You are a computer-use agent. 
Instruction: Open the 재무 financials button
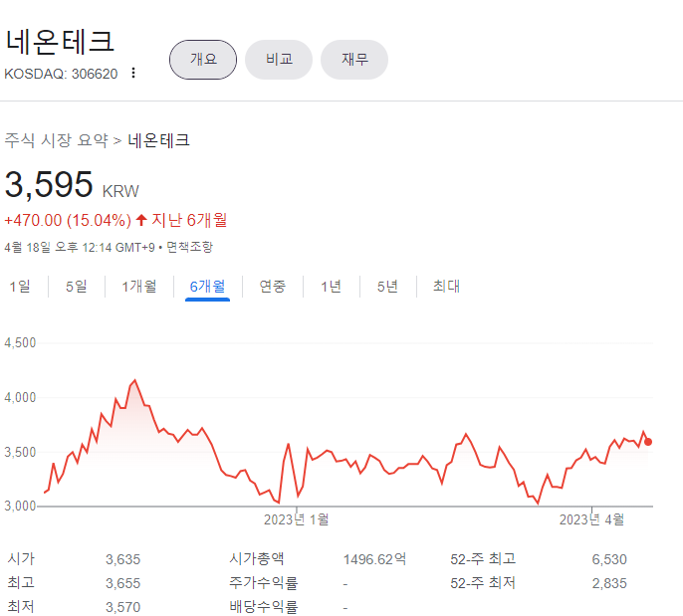pos(354,60)
